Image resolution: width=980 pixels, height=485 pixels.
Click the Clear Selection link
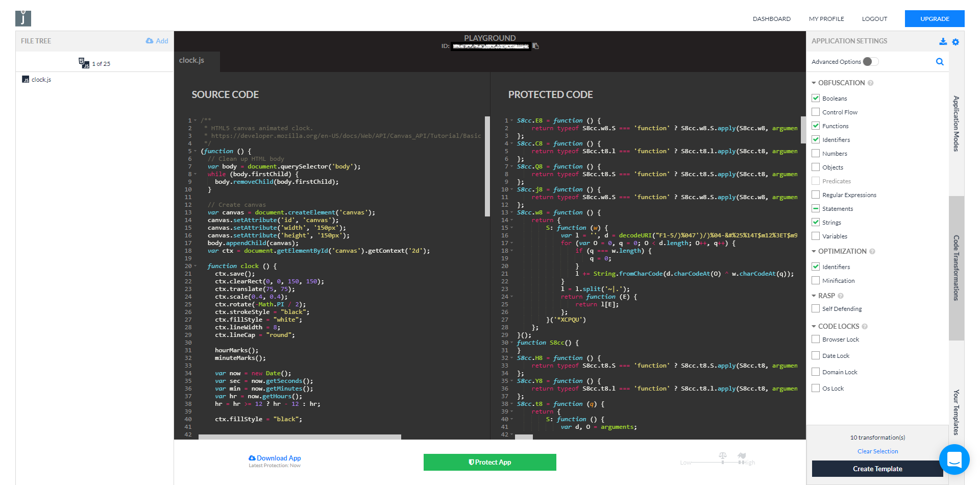tap(877, 451)
